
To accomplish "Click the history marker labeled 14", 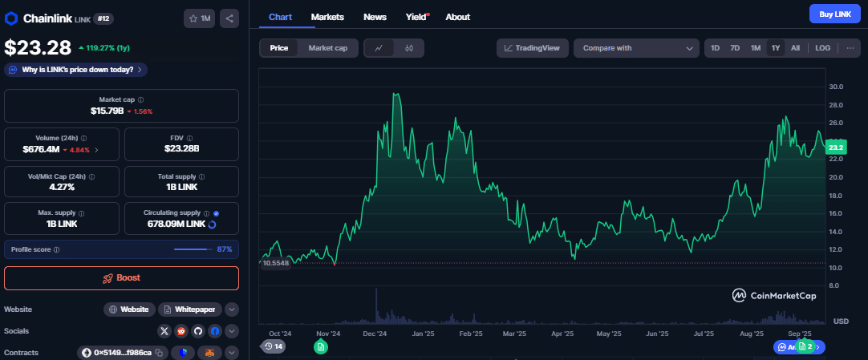I will (x=273, y=346).
